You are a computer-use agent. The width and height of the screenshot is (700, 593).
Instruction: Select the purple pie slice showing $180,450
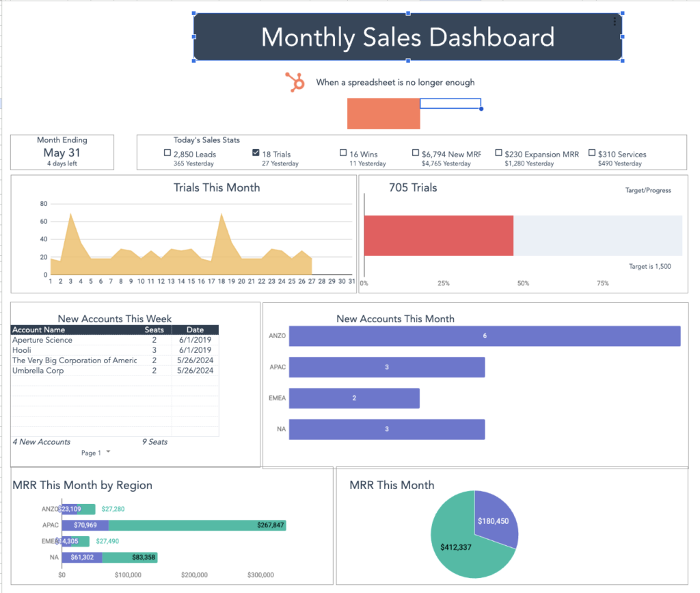(495, 520)
